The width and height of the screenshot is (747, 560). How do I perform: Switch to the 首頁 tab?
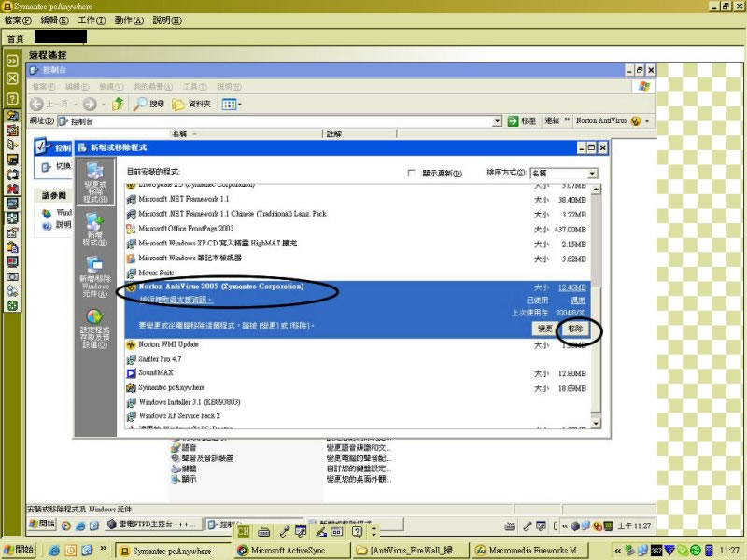coord(16,38)
